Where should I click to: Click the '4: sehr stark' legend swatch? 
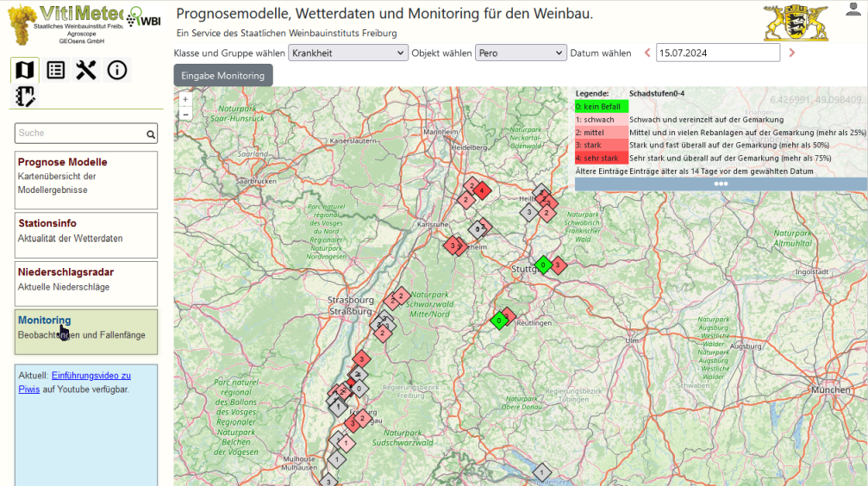coord(602,158)
